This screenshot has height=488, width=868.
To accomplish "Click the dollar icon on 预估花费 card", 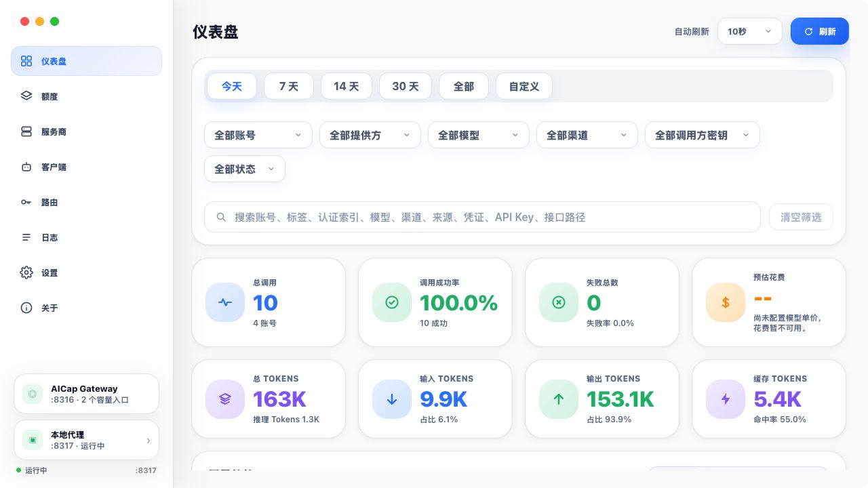I will tap(726, 302).
